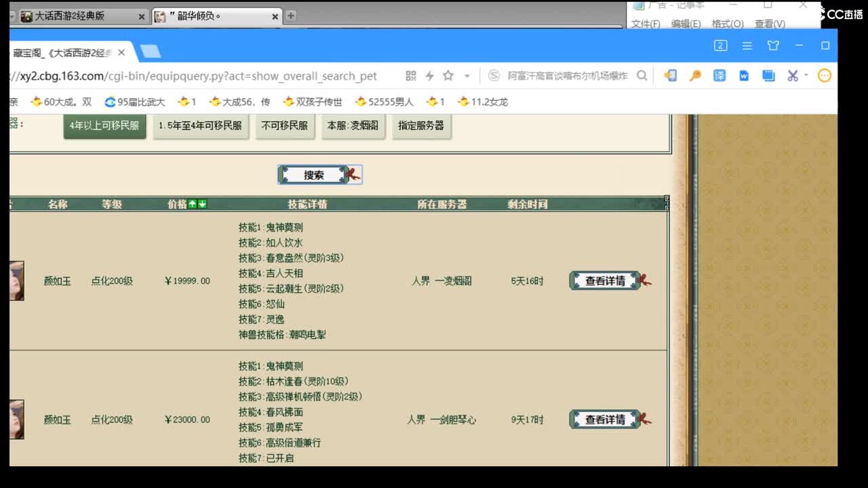Click the 价格 column header
Viewport: 868px width, 488px height.
point(177,204)
